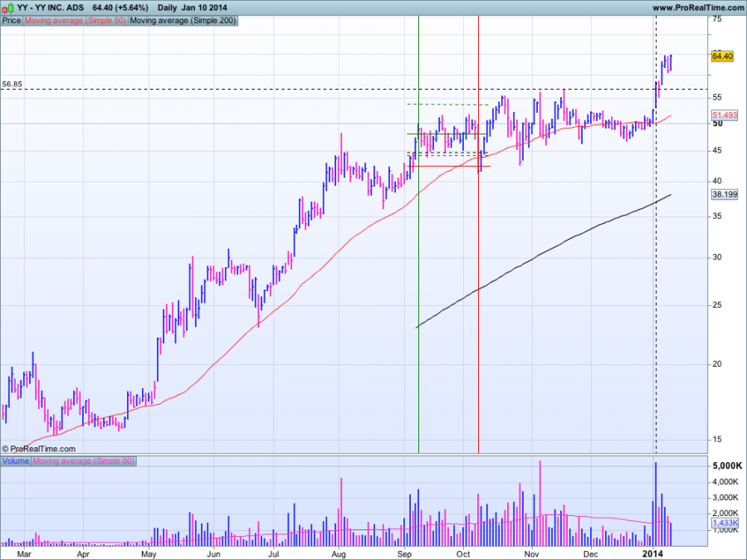The height and width of the screenshot is (560, 747).
Task: Click the 45 price axis value
Action: point(717,150)
